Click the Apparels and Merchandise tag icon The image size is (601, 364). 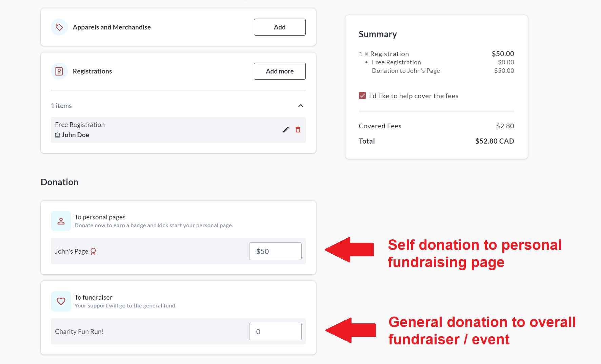(x=59, y=27)
